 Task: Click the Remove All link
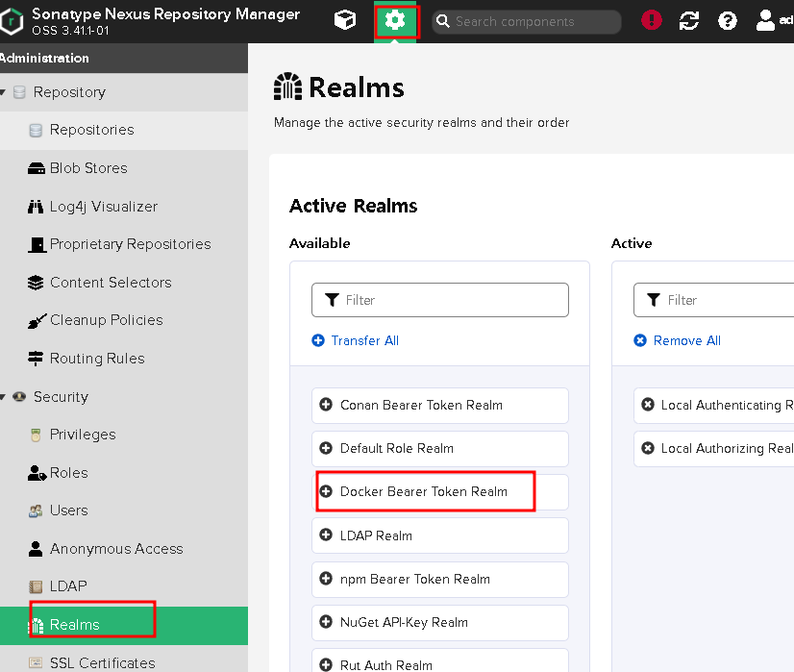[x=678, y=340]
